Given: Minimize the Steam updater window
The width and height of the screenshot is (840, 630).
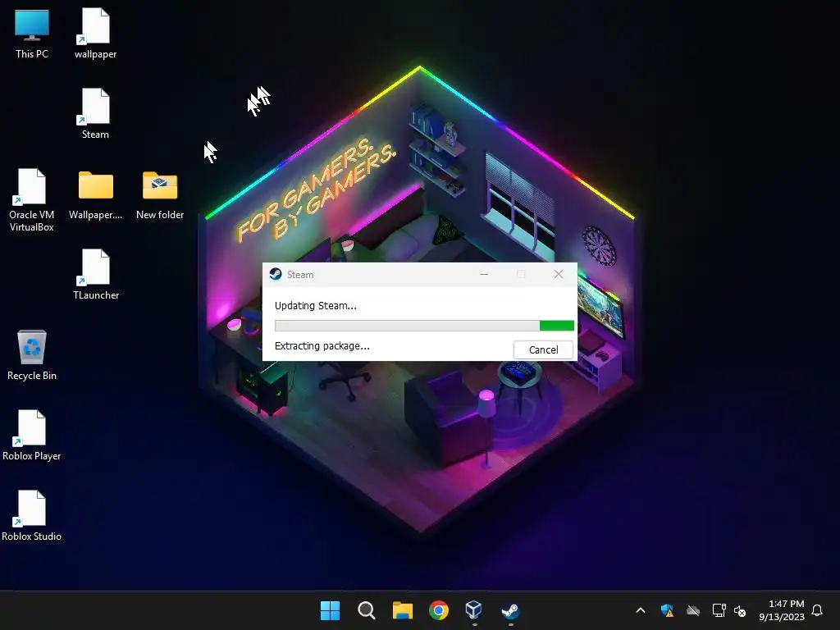Looking at the screenshot, I should pos(484,274).
